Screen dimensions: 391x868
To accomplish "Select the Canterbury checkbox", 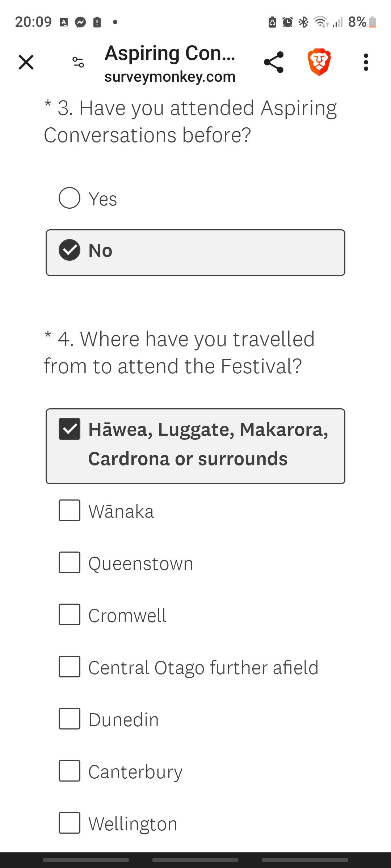I will coord(70,771).
